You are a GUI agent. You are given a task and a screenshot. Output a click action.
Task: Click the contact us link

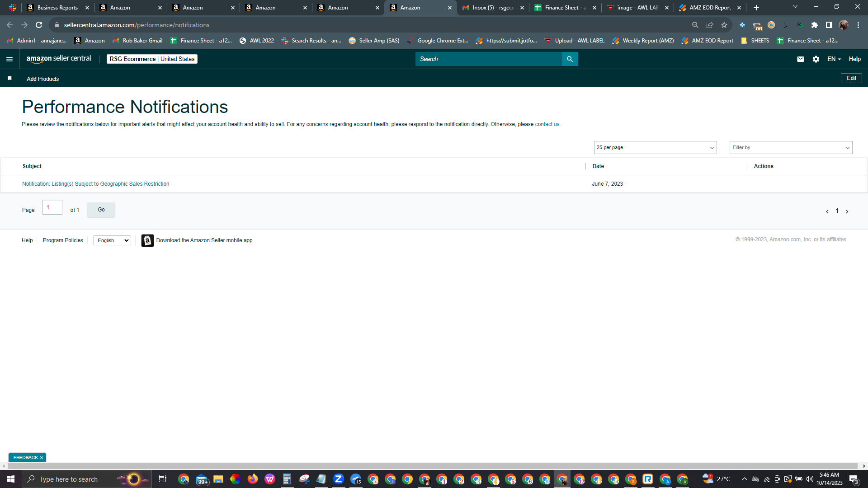coord(547,124)
